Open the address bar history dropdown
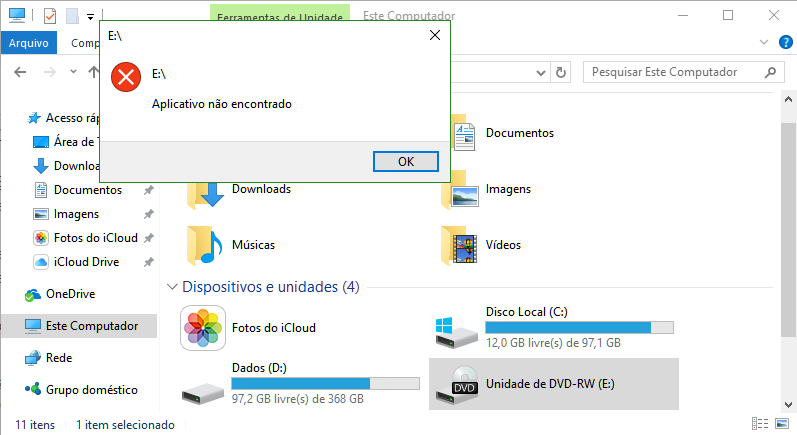The width and height of the screenshot is (797, 435). point(541,73)
